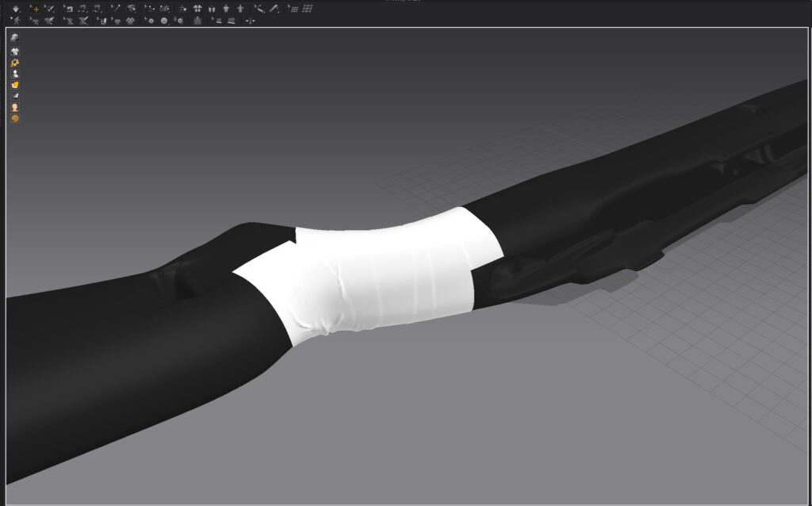
Task: Click the folded garment halves icon
Action: [212, 9]
